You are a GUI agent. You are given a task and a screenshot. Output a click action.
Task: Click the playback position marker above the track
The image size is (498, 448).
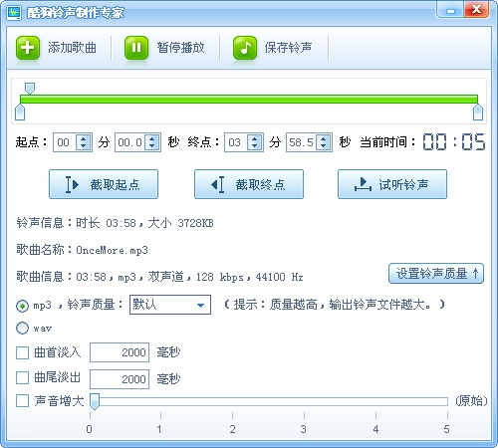click(30, 89)
